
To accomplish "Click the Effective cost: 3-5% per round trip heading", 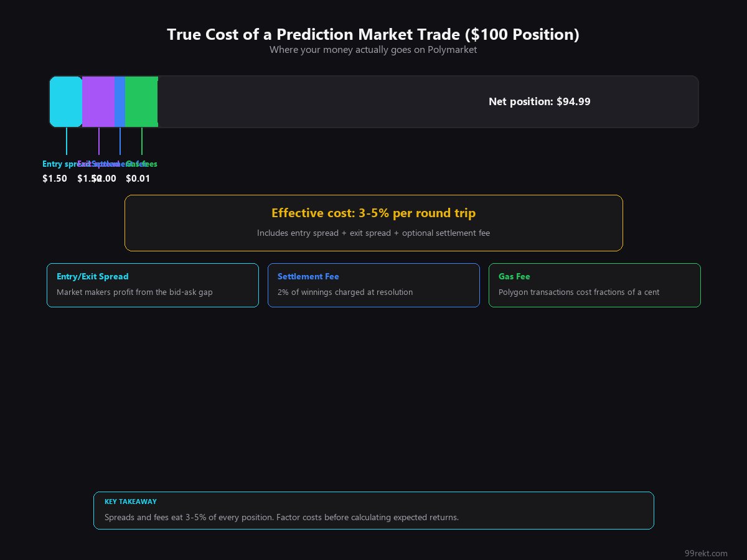I will pos(374,213).
